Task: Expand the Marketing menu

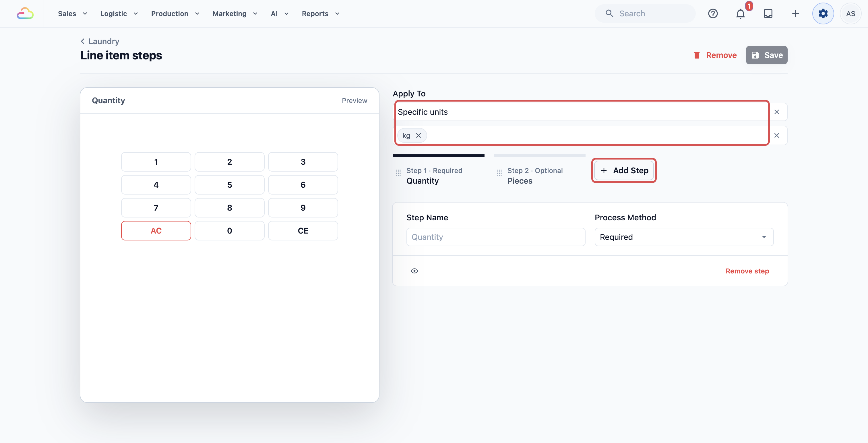Action: 235,13
